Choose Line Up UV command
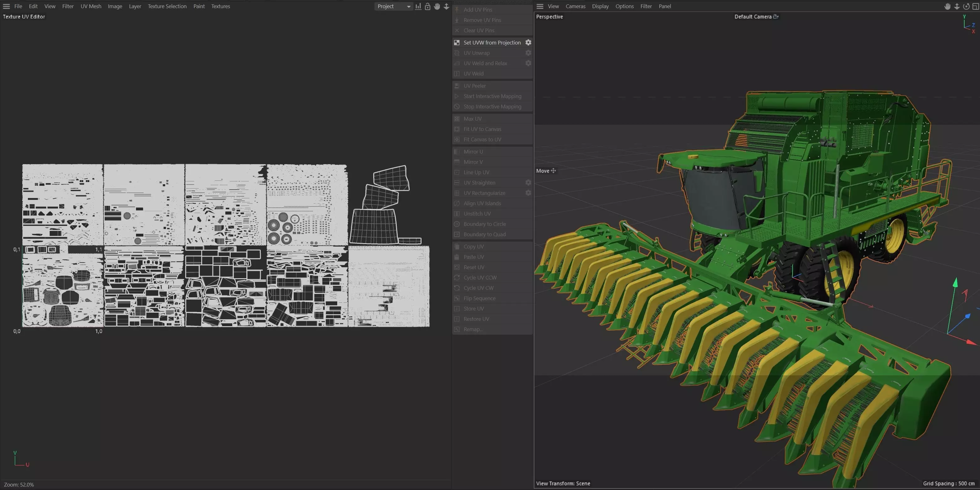 point(493,172)
